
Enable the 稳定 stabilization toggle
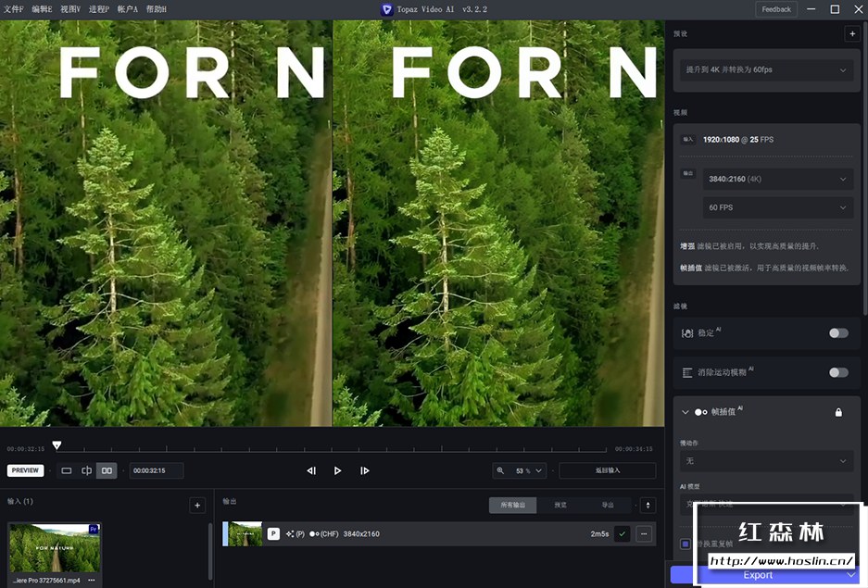coord(837,332)
